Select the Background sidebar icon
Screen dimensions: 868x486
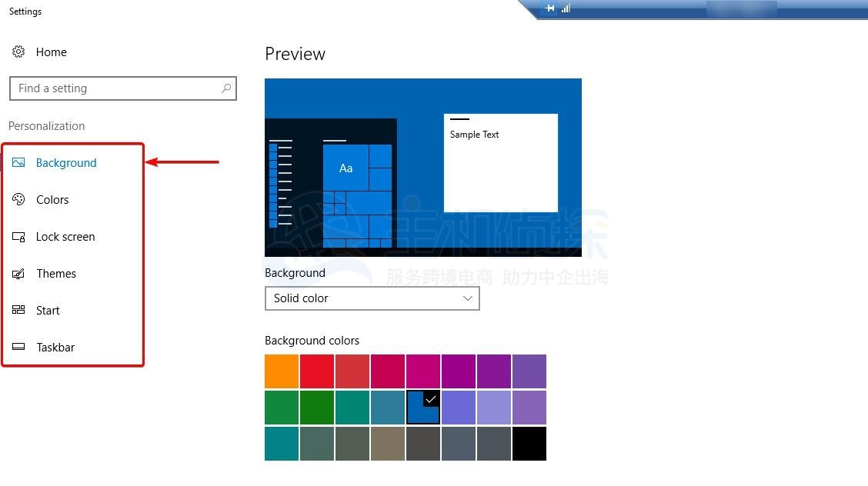[x=19, y=162]
